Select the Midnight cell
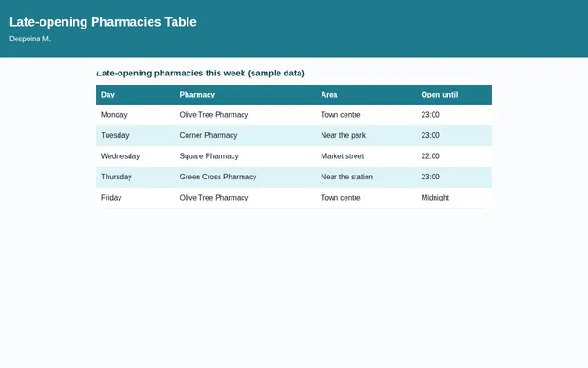Viewport: 588px width, 368px height. [454, 198]
